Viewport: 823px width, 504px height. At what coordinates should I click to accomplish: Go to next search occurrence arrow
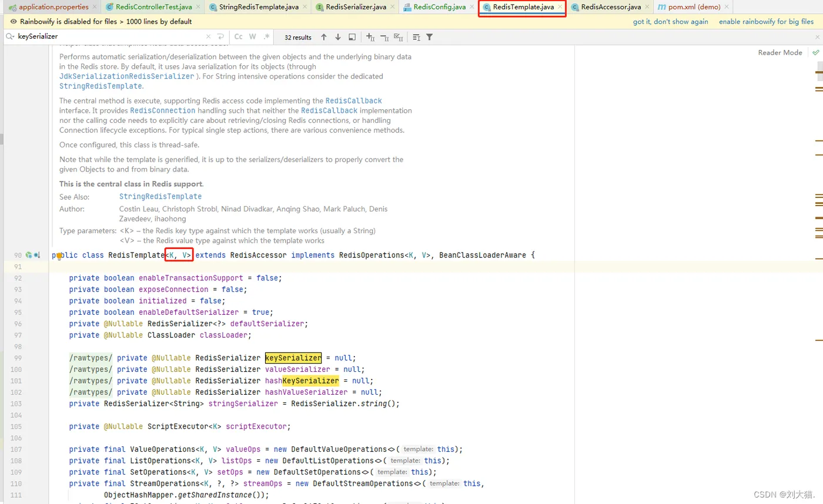click(338, 37)
